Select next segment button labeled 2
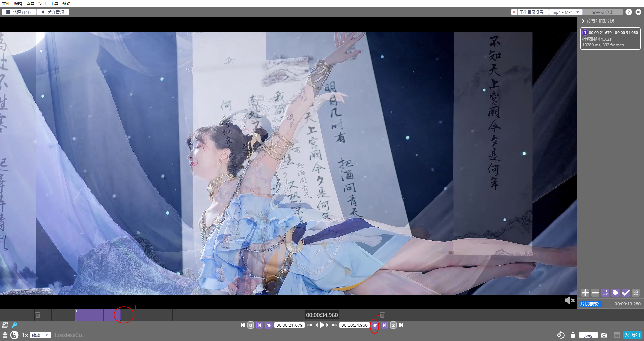Viewport: 644px width, 341px height. click(x=393, y=325)
